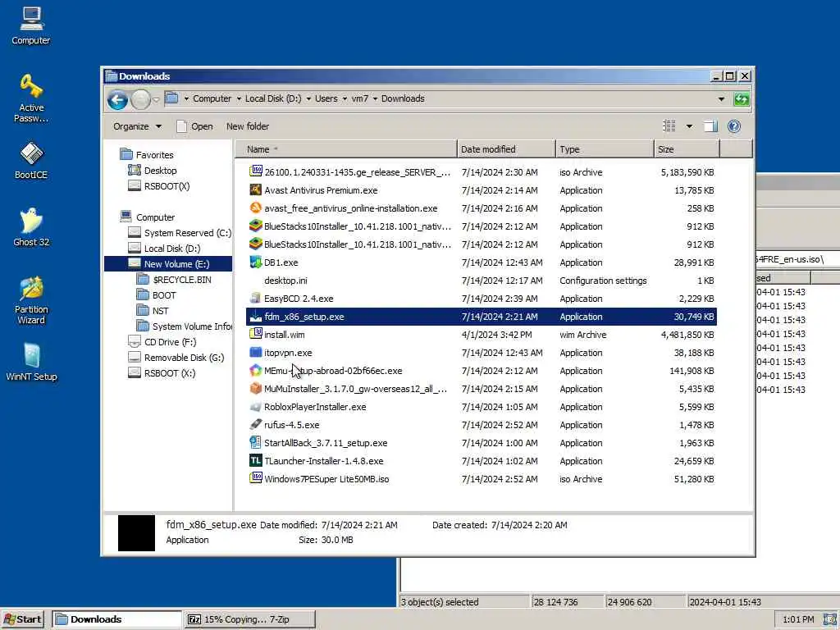Open the BootICE desktop icon
Screen dimensions: 840x630
[31, 161]
